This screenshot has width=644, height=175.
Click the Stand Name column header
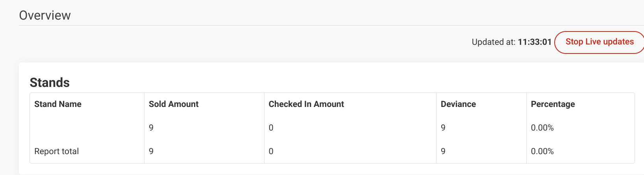point(58,104)
